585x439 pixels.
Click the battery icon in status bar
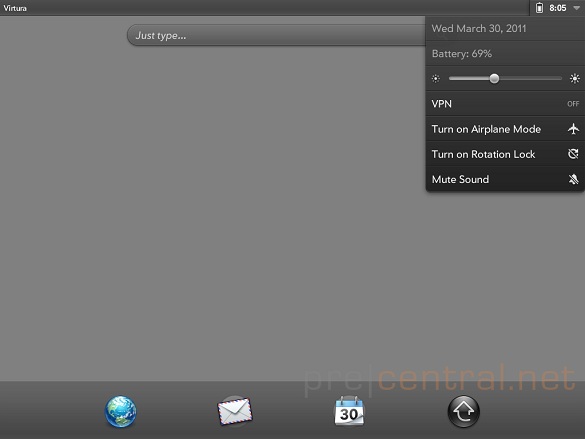click(539, 8)
